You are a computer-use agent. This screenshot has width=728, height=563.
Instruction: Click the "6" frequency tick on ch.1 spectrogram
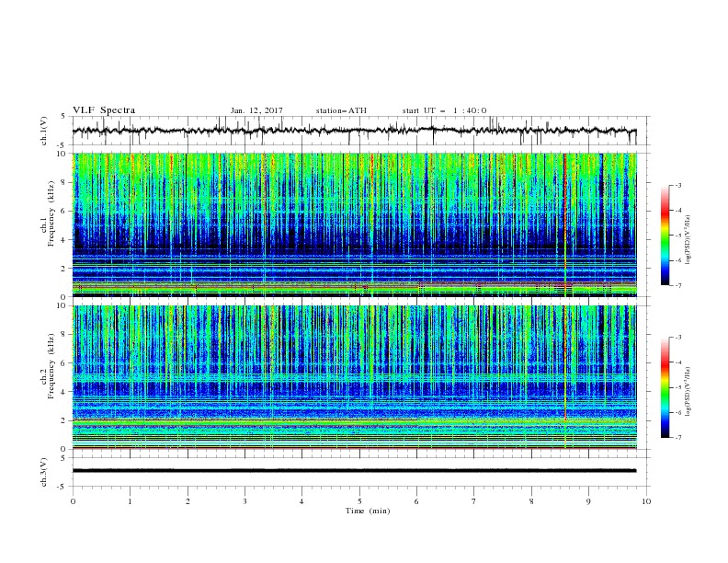(x=65, y=211)
